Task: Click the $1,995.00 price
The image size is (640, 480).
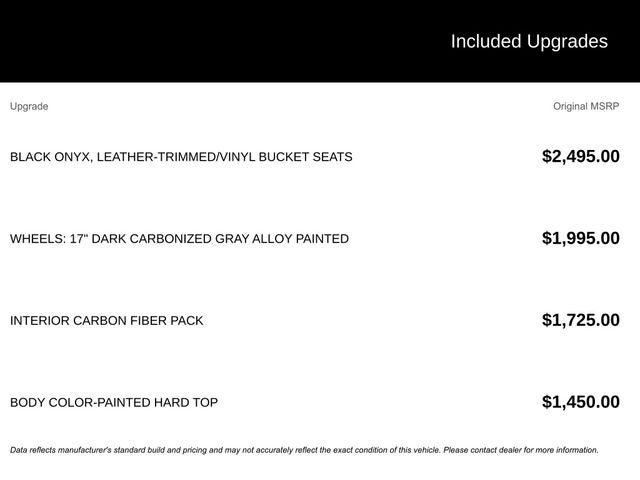Action: coord(580,238)
